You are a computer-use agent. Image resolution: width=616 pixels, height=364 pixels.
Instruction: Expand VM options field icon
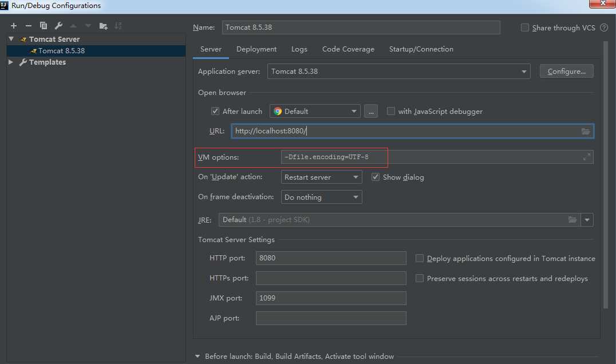(587, 157)
